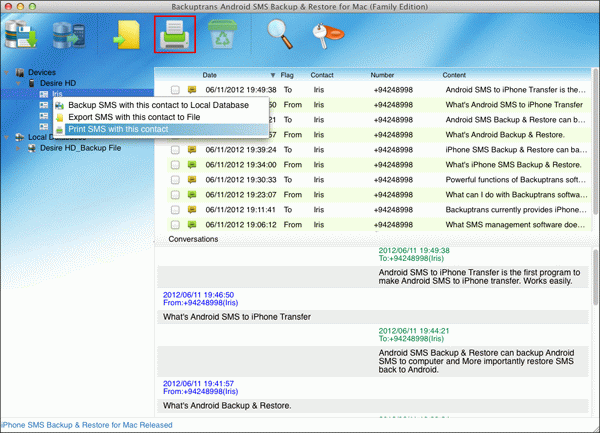
Task: Select the Iris contact in the tree
Action: click(57, 94)
